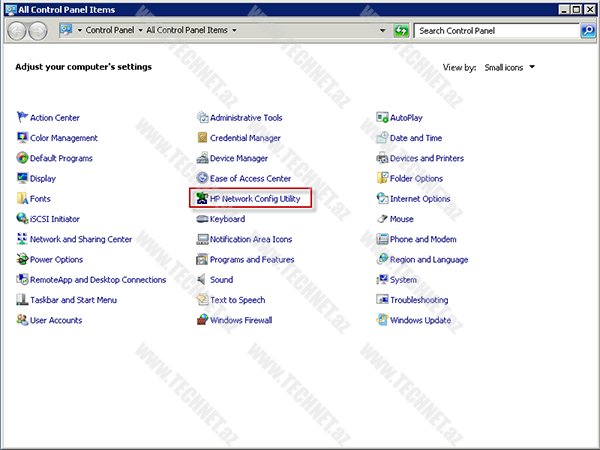
Task: Open the address bar history dropdown
Action: [382, 31]
